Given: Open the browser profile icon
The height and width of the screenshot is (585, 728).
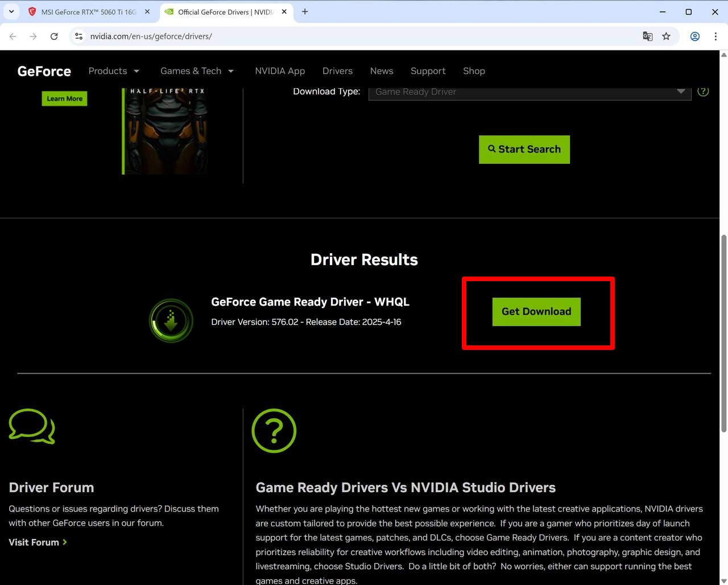Looking at the screenshot, I should [695, 36].
